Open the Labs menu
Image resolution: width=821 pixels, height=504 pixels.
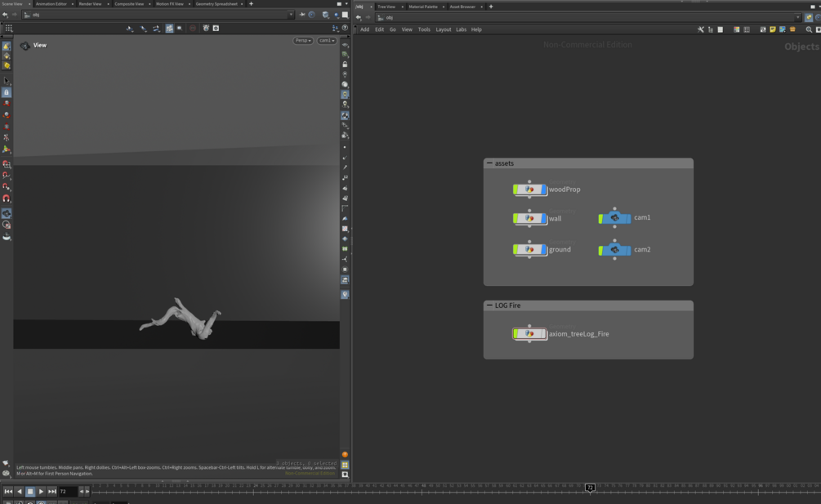tap(461, 29)
